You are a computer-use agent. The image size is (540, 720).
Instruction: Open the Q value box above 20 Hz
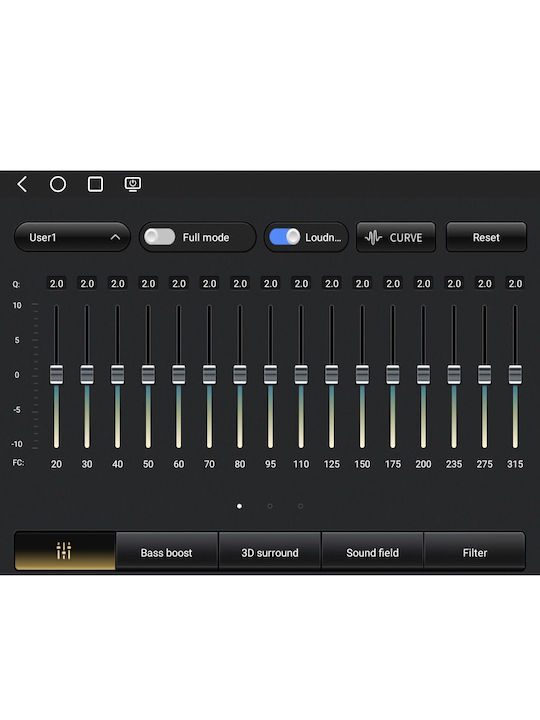pos(56,284)
